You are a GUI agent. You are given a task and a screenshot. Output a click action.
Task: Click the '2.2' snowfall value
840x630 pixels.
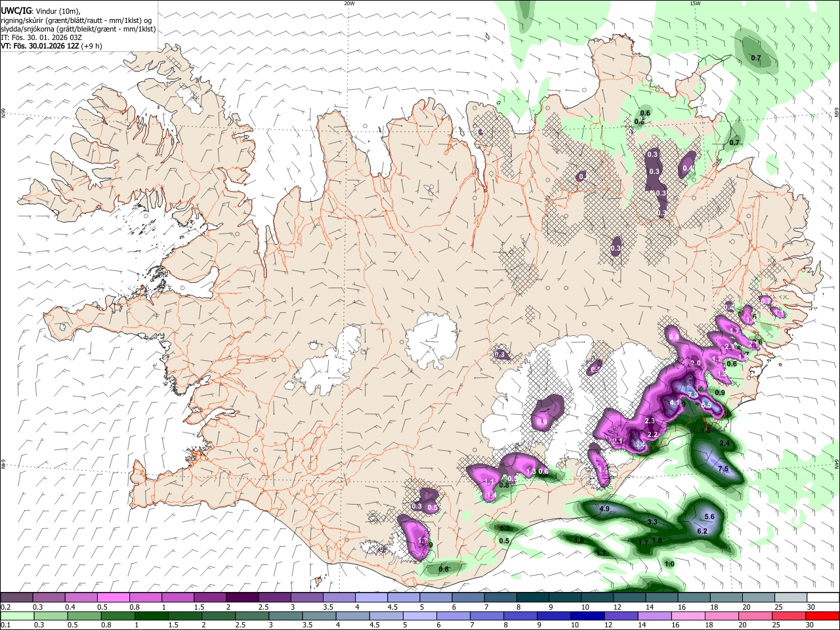point(652,435)
